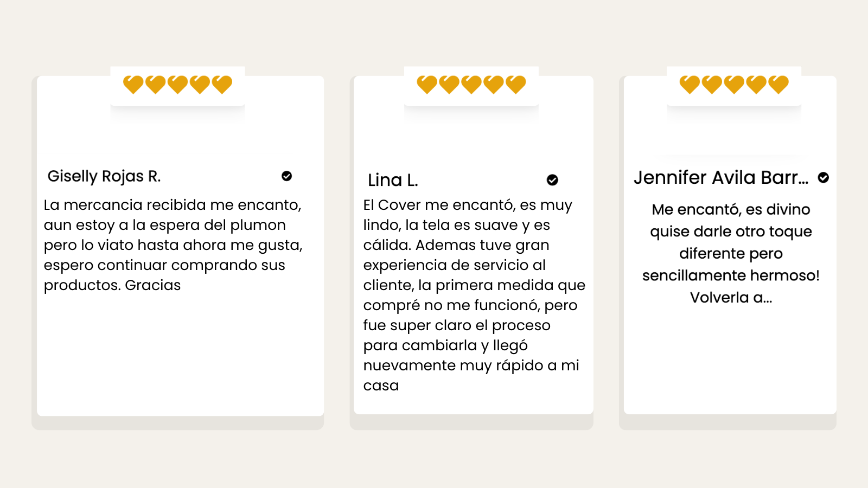Click the verified checkmark next to Lina L.
868x488 pixels.
coord(552,180)
